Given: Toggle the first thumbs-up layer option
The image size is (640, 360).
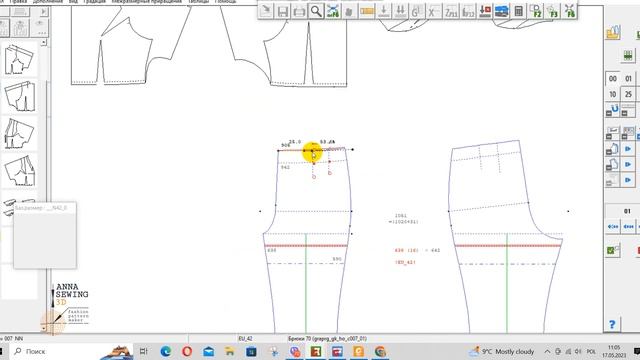Looking at the screenshot, I should 612,149.
